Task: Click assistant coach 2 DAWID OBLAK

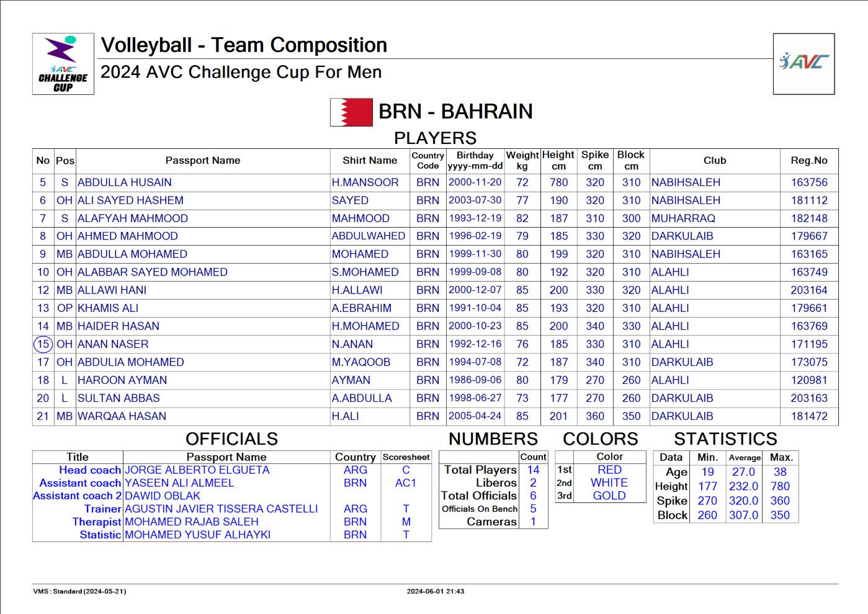Action: point(163,496)
